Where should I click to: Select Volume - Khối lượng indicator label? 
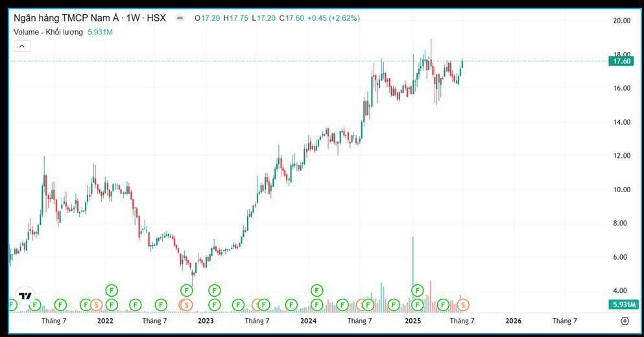48,32
